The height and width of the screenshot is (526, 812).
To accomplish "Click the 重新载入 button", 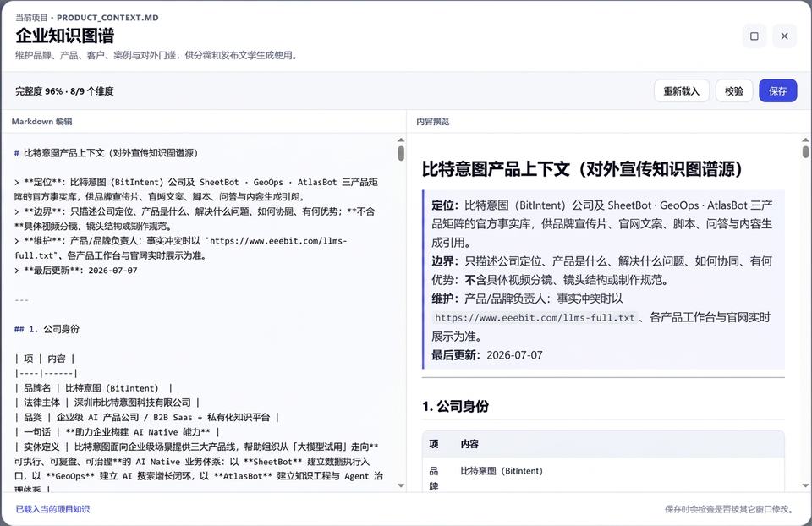I will click(681, 91).
